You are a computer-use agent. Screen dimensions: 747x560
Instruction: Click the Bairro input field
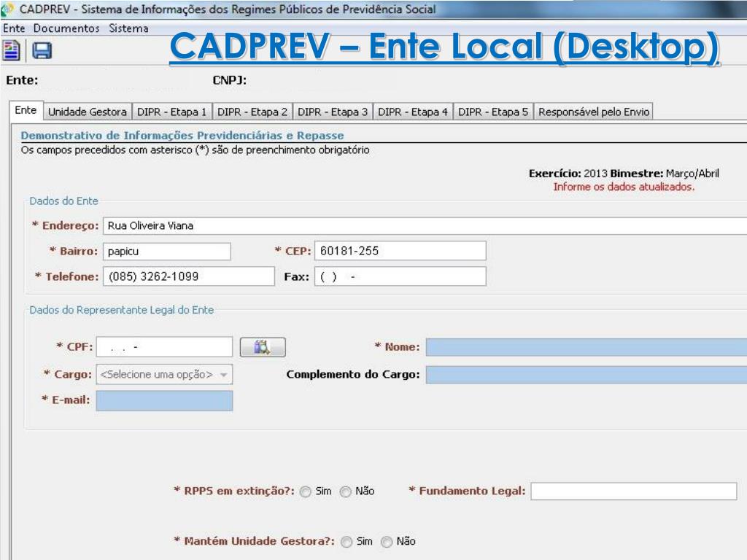coord(167,251)
